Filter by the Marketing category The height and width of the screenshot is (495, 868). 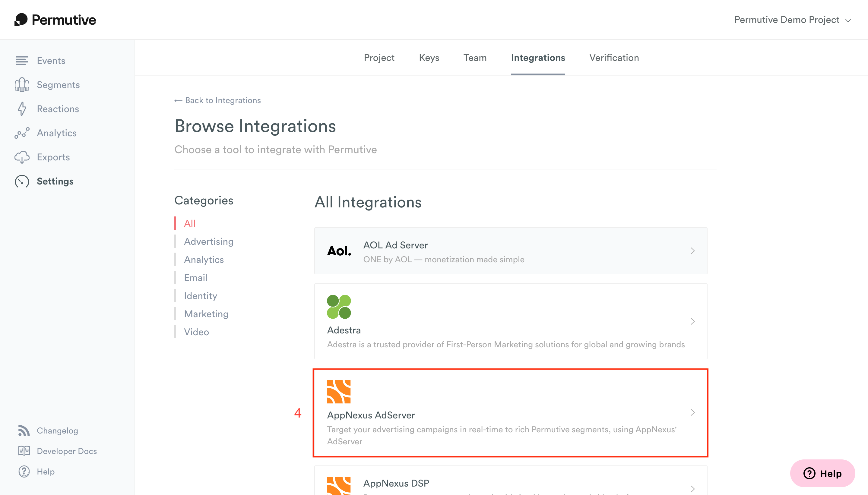click(x=206, y=314)
